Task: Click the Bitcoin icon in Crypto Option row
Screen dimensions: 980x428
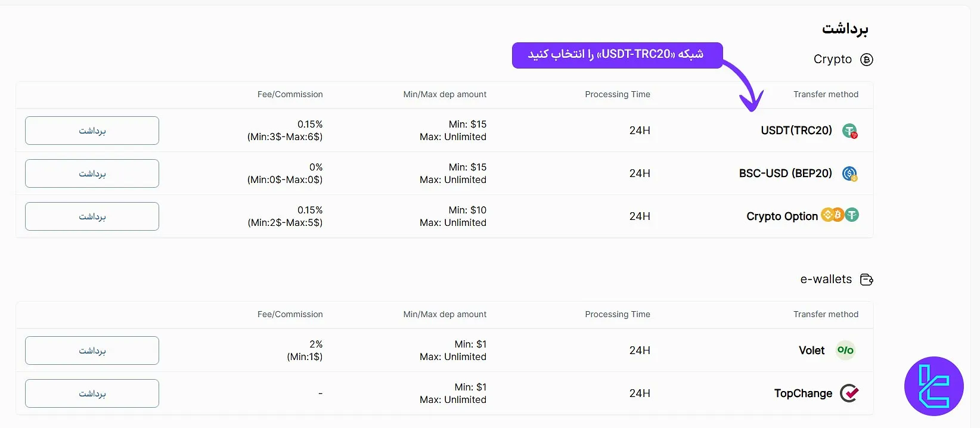Action: coord(838,214)
